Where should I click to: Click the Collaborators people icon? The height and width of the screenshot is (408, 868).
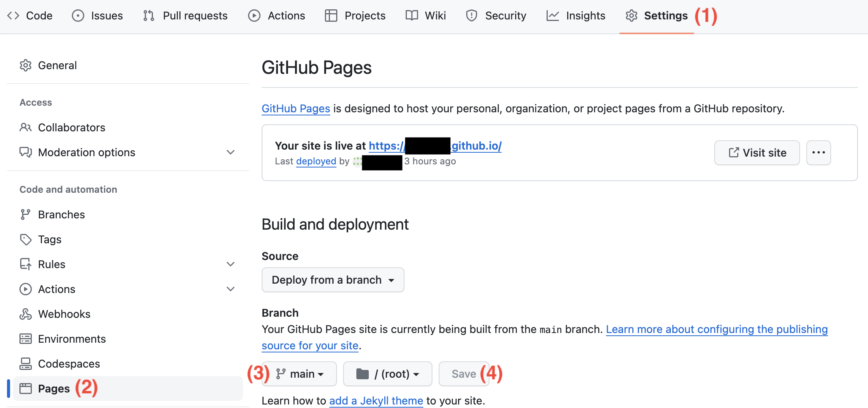point(26,127)
